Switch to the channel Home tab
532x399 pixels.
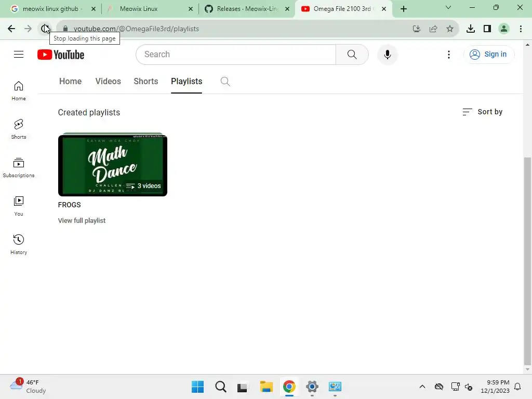70,82
